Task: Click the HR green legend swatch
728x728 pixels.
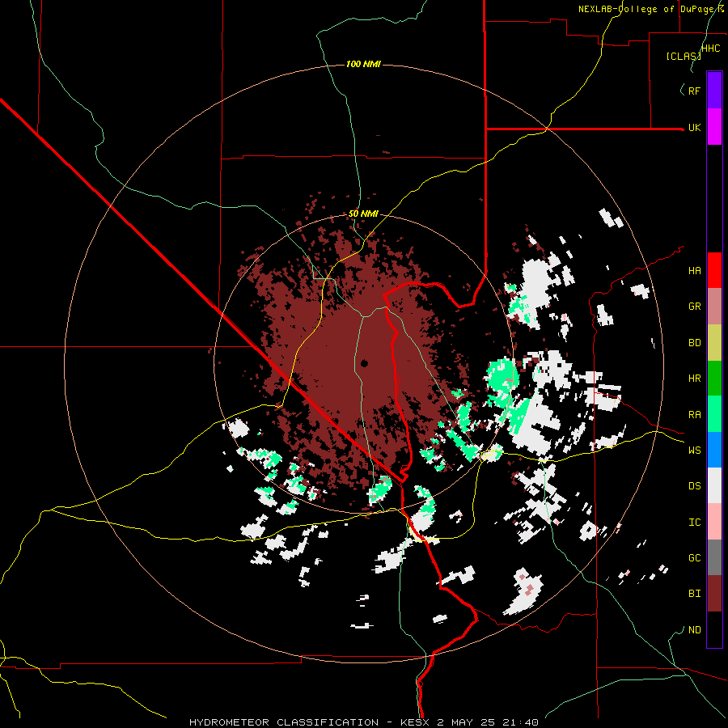Action: pyautogui.click(x=714, y=379)
